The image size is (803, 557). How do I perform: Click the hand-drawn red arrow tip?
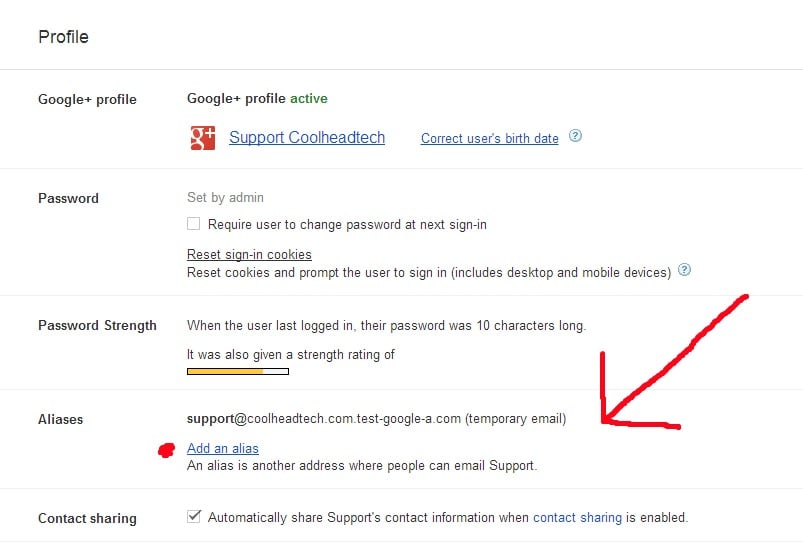pos(606,420)
